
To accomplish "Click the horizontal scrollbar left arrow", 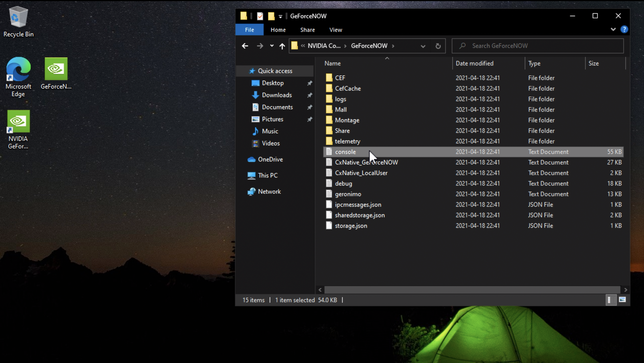I will pyautogui.click(x=320, y=290).
